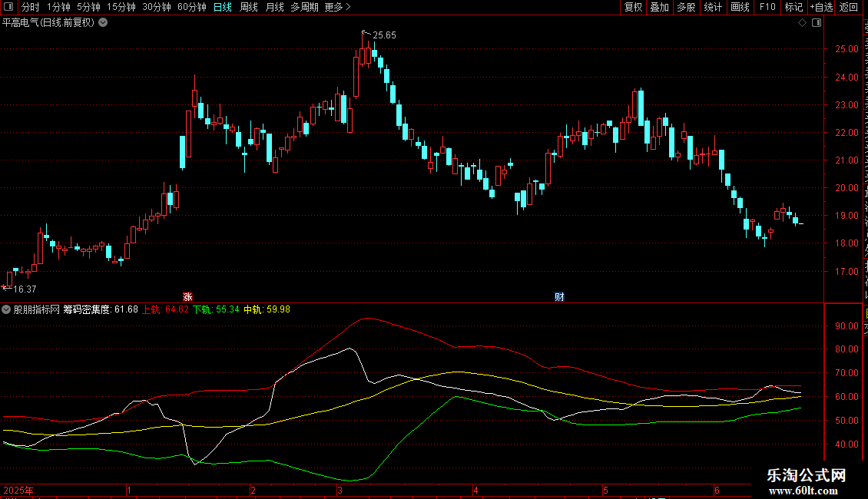Screen dimensions: 868x499
Task: Select the 1分钟 period
Action: pyautogui.click(x=58, y=7)
